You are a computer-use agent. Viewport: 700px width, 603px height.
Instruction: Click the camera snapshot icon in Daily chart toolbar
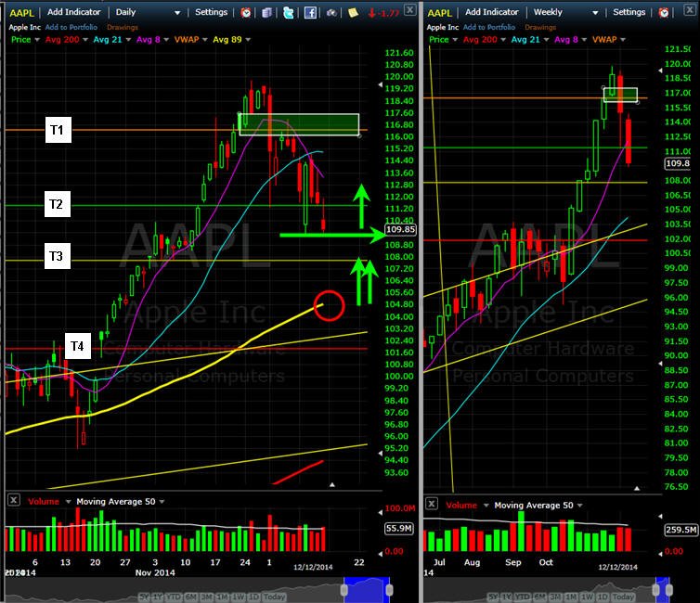pyautogui.click(x=331, y=13)
